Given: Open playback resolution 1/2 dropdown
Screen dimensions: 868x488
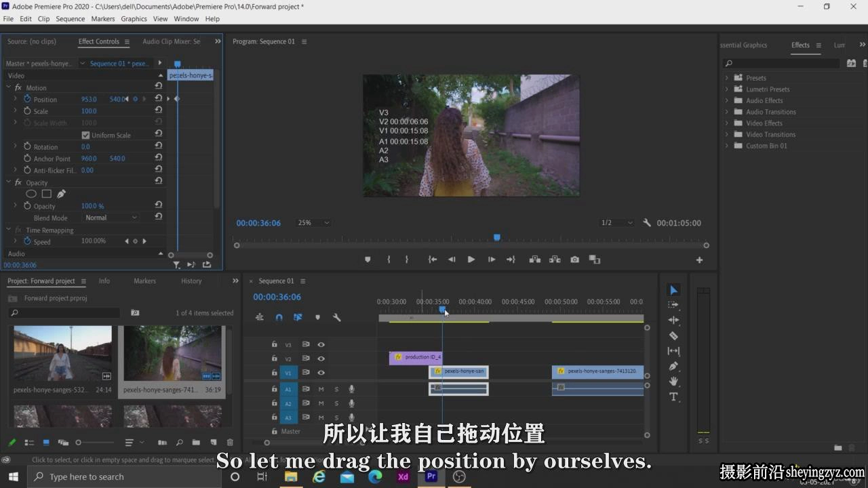Looking at the screenshot, I should pyautogui.click(x=617, y=222).
